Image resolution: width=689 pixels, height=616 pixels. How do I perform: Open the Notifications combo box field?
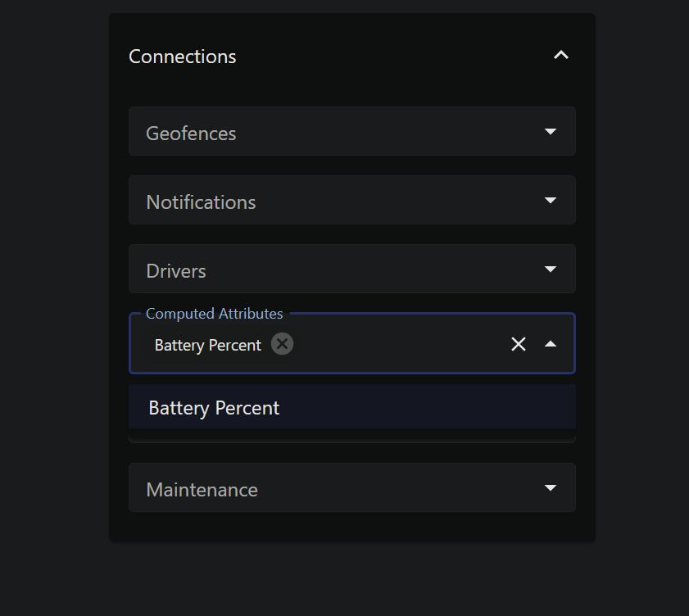328,201
